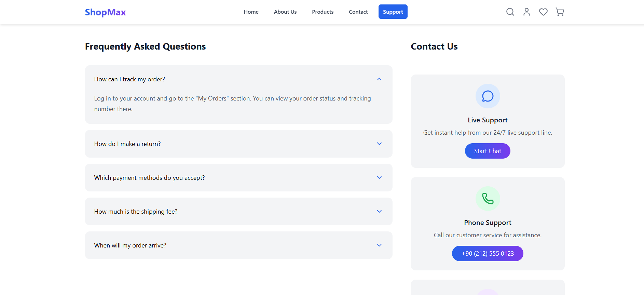Click 'Which payment methods do you accept?' text
The image size is (644, 295).
(x=149, y=178)
